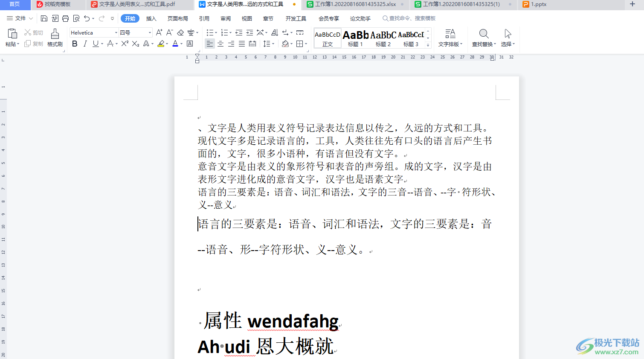Increase font size with A+ icon
Screen dimensions: 644x359
(159, 32)
